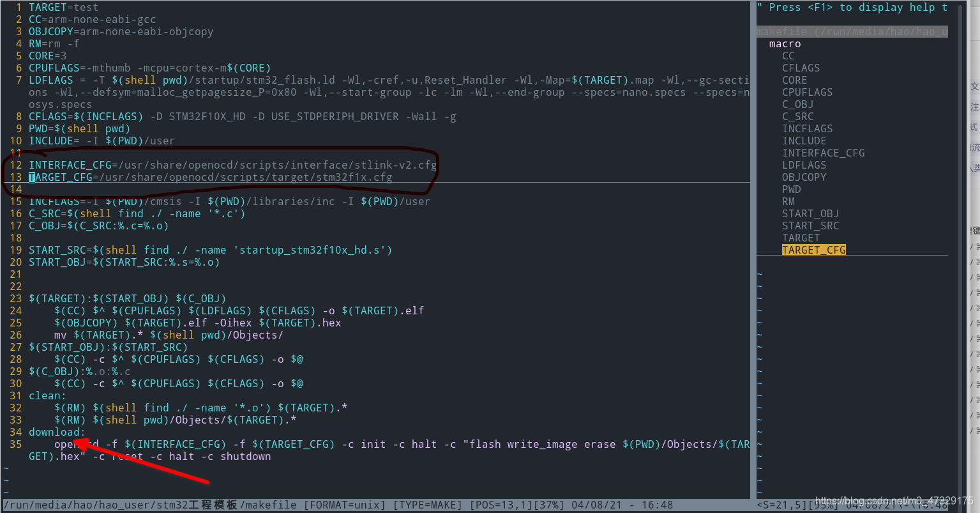
Task: Select RM macro in tagbar
Action: coord(788,201)
